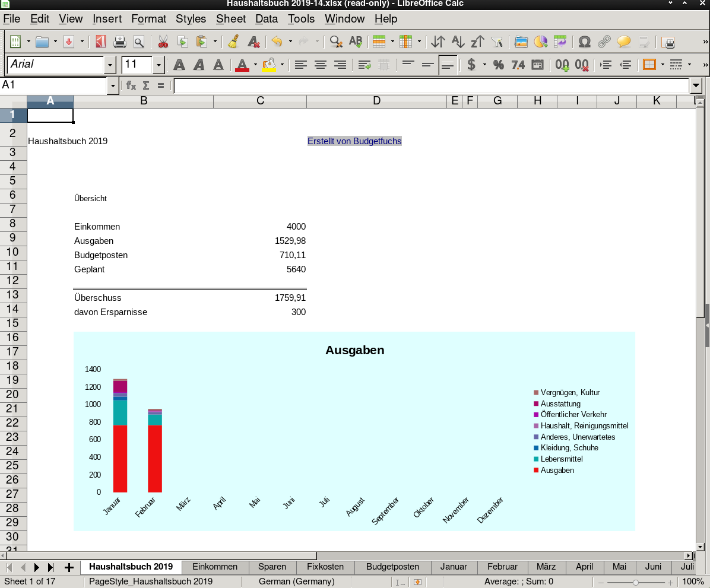Click the Cut scissors icon
The image size is (710, 588).
pos(163,42)
